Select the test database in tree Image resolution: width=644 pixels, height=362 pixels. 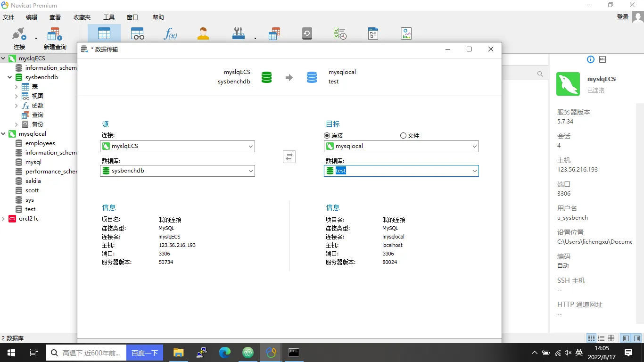[x=31, y=209]
